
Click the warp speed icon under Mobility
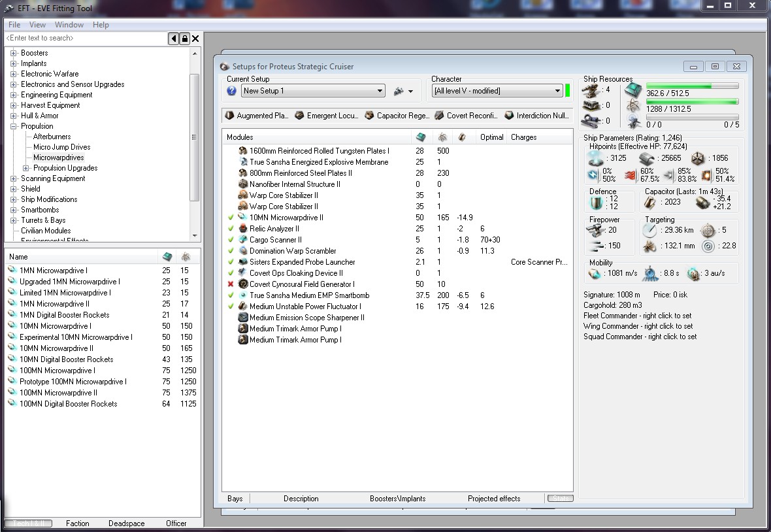point(693,273)
